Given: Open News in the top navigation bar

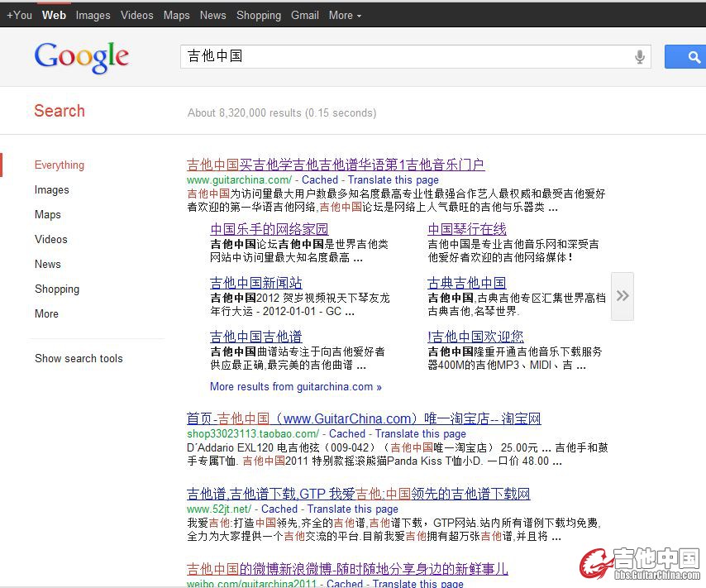Looking at the screenshot, I should [x=213, y=16].
